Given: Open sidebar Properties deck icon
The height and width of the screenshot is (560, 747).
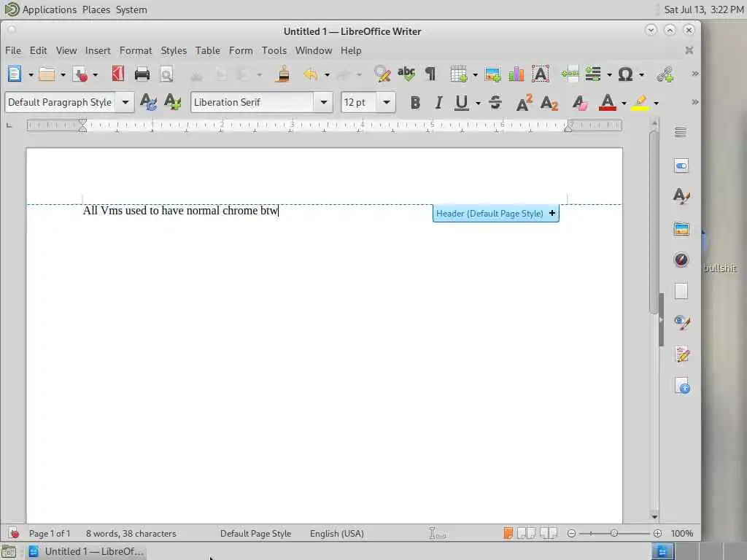Looking at the screenshot, I should [681, 166].
